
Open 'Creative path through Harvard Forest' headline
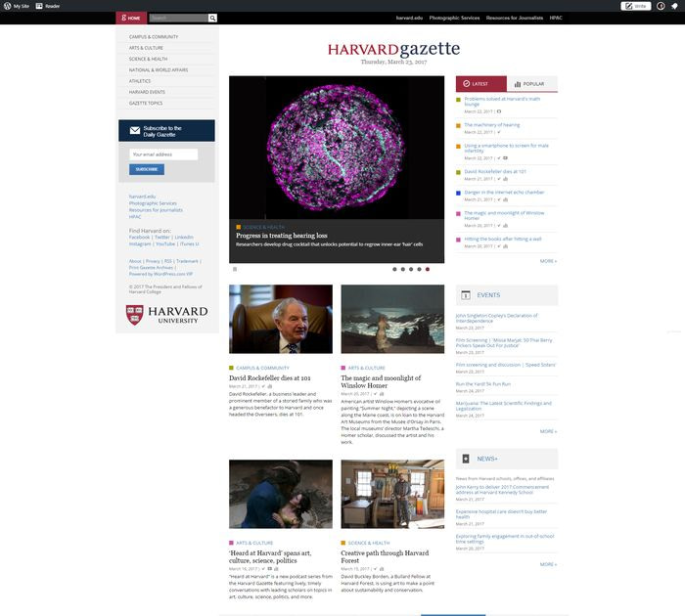[x=385, y=556]
